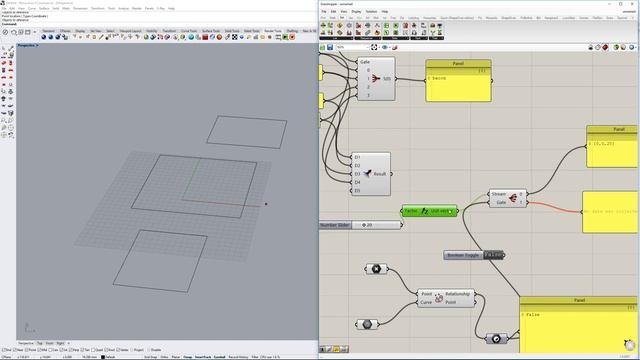The width and height of the screenshot is (640, 360).
Task: Click the Boolean Toggle label
Action: point(463,255)
